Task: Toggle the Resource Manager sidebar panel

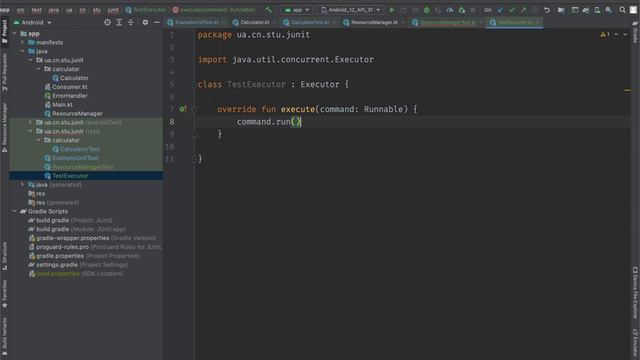Action: [x=4, y=127]
